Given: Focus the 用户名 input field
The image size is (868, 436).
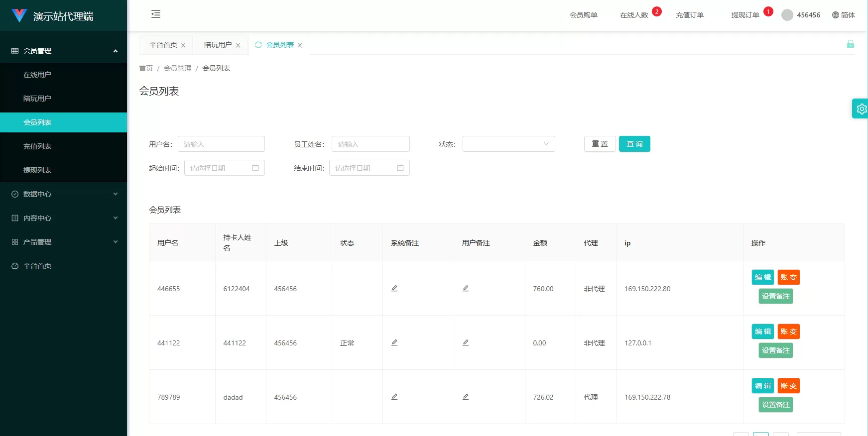Looking at the screenshot, I should [221, 144].
